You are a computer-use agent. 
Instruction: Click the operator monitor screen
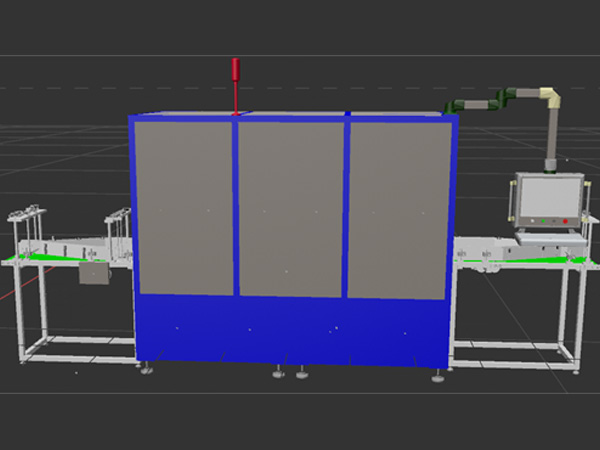click(546, 196)
